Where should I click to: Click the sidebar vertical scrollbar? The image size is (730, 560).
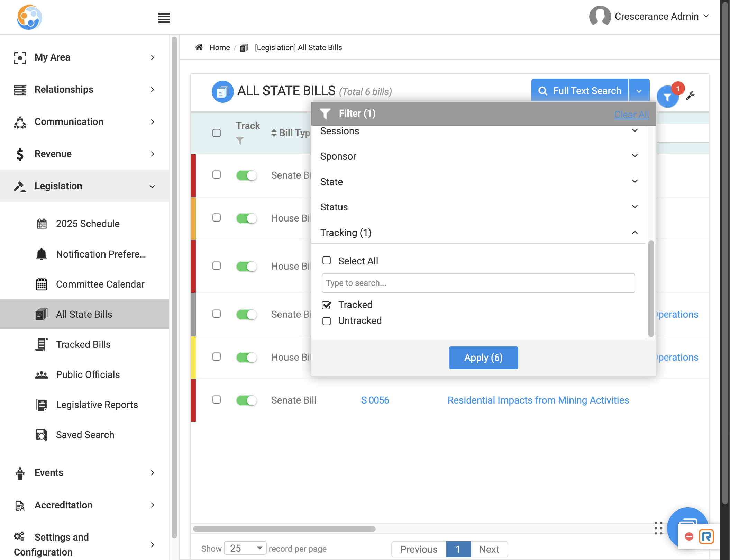click(174, 287)
